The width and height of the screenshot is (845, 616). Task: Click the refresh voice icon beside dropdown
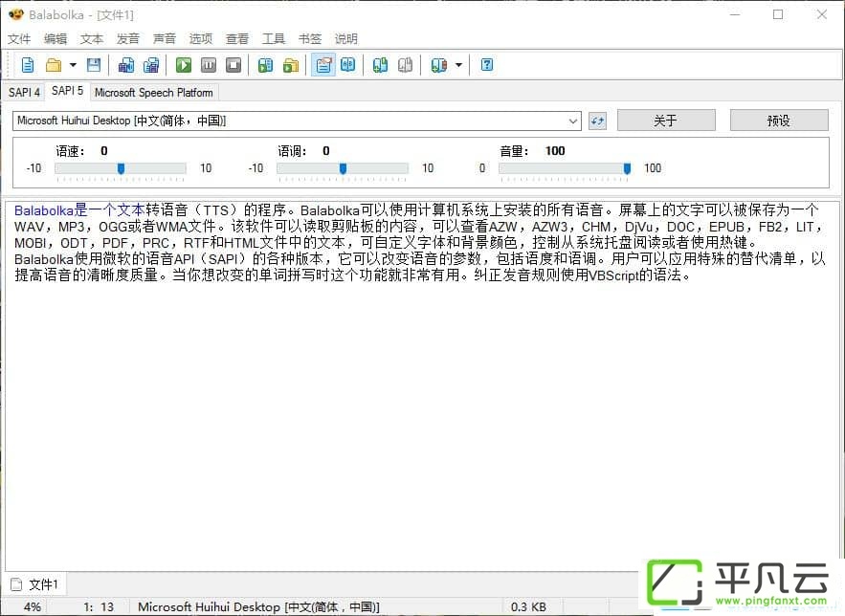pos(597,121)
